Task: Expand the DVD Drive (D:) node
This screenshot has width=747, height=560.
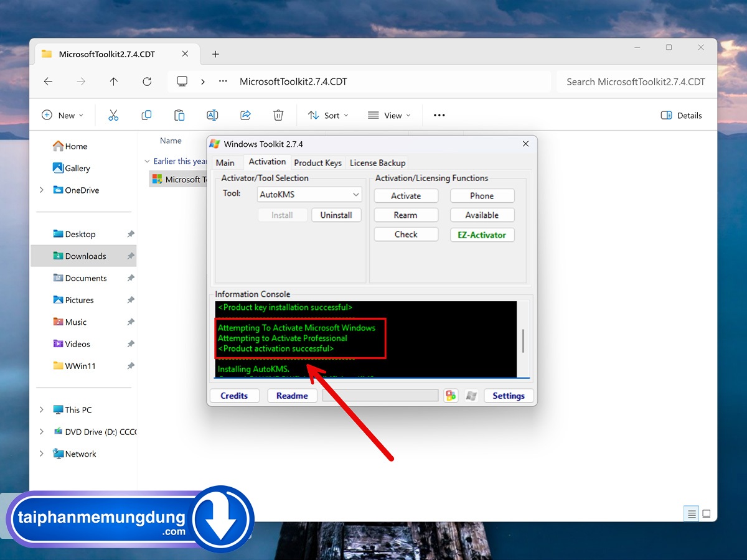Action: point(42,431)
